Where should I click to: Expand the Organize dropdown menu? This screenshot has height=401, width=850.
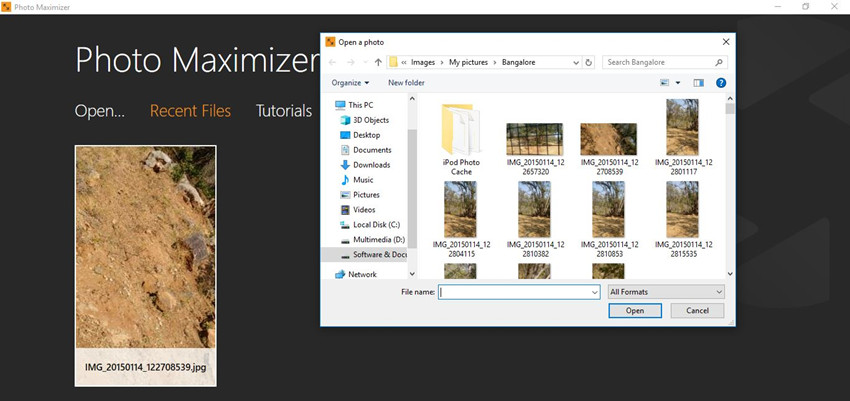pyautogui.click(x=350, y=83)
